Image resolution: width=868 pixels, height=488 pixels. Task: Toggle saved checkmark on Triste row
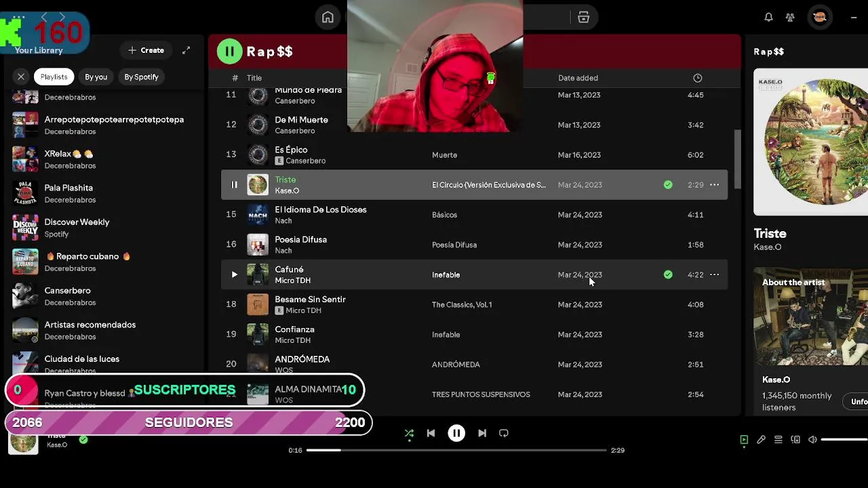pos(668,184)
